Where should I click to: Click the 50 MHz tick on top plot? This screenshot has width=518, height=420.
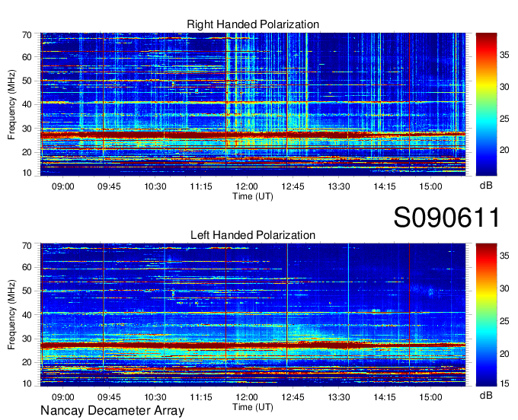[x=27, y=81]
